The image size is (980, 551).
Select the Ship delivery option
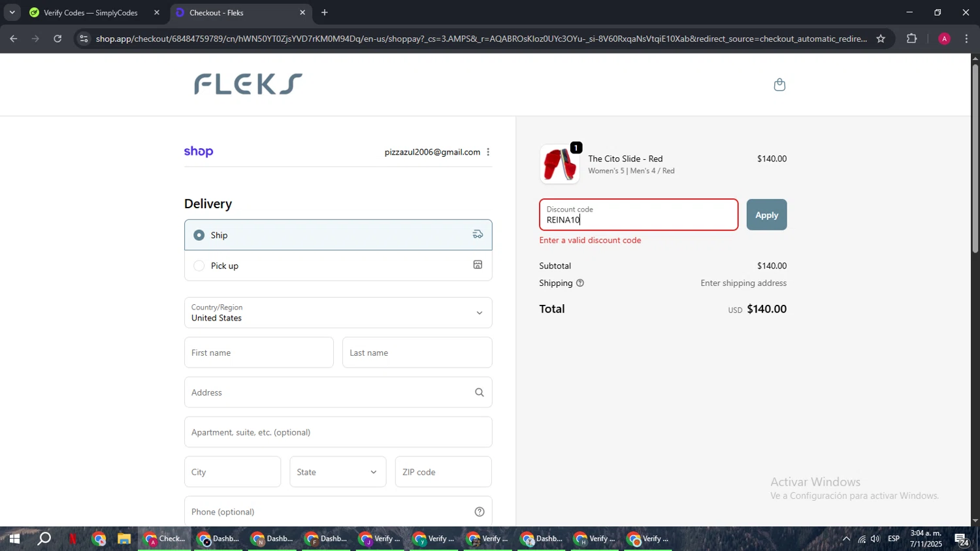point(338,235)
